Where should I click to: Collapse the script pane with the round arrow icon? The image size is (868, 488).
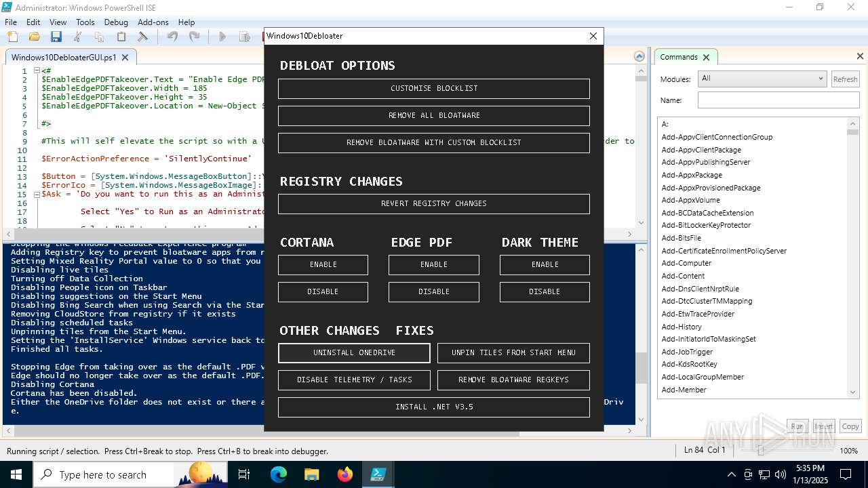click(x=639, y=56)
